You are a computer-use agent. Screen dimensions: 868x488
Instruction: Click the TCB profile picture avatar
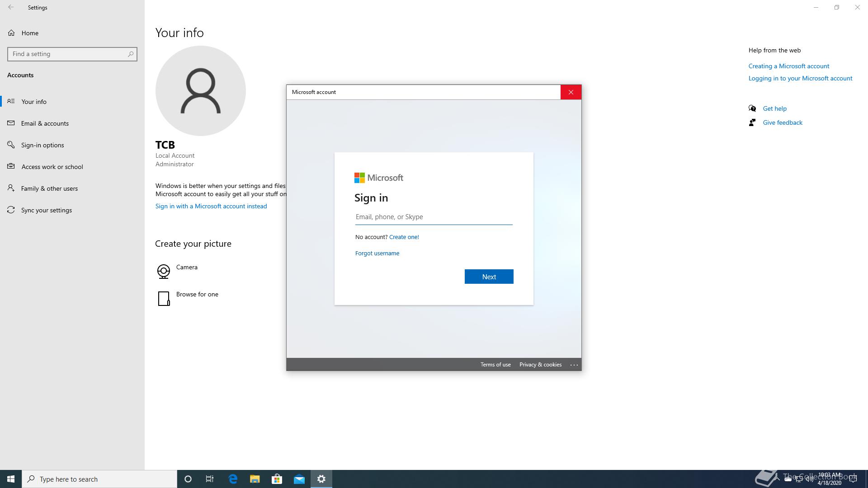[200, 91]
